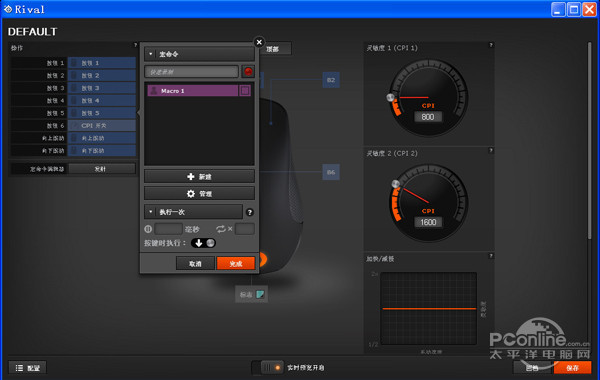Click the repeat loop icon
This screenshot has width=600, height=380.
click(221, 229)
